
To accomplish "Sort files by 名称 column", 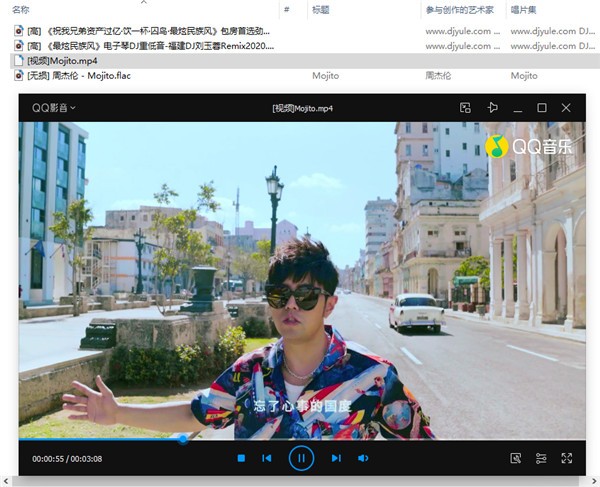I will click(22, 9).
